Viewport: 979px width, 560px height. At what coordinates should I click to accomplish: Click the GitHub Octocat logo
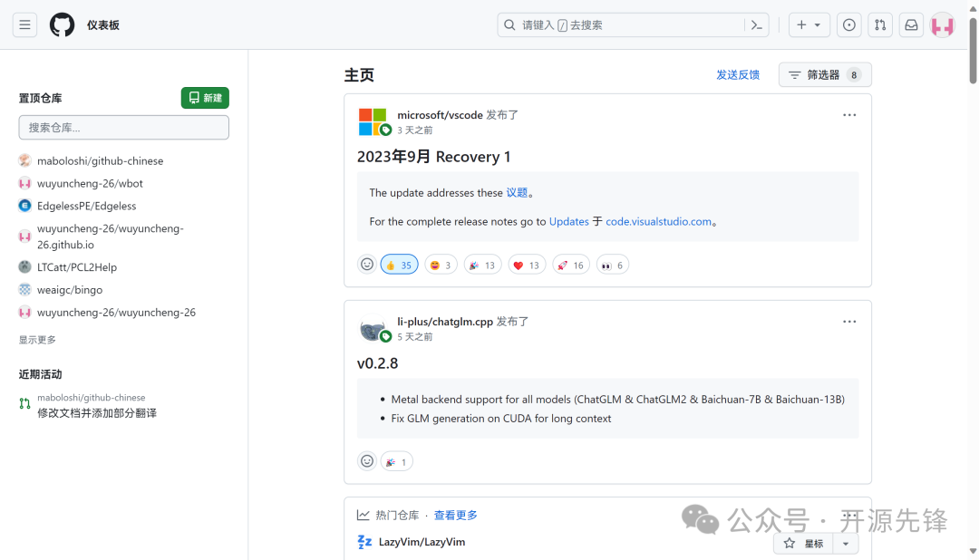62,25
